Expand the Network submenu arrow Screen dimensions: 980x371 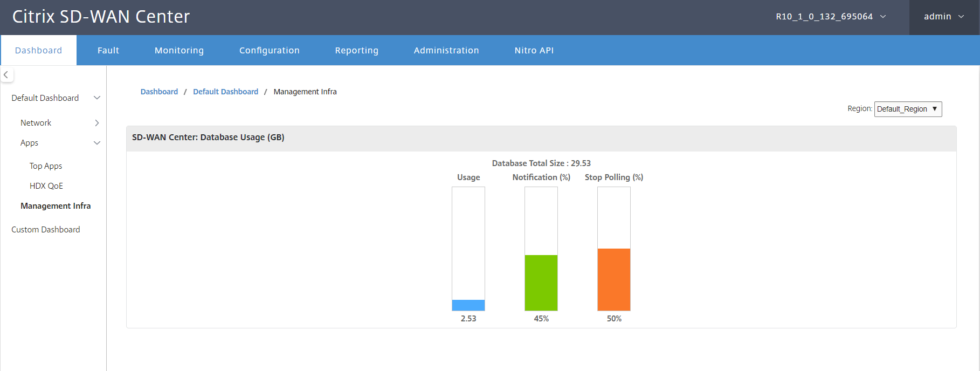pyautogui.click(x=97, y=123)
